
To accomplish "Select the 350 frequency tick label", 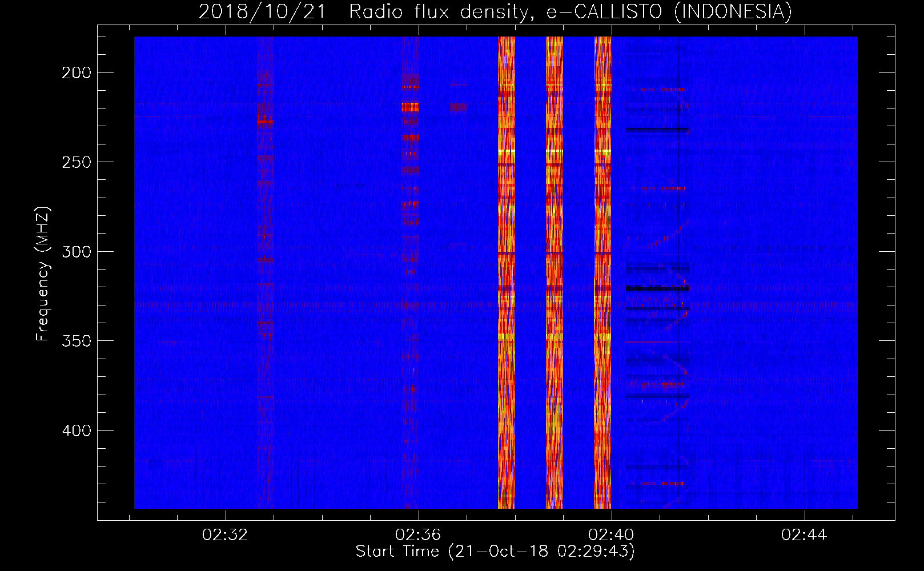I will pos(77,341).
